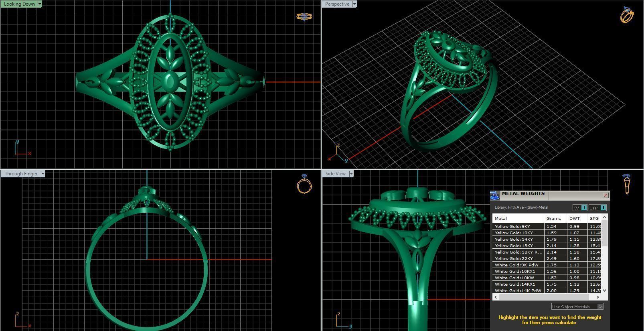The width and height of the screenshot is (644, 331).
Task: Sort by the DWT column header
Action: (x=577, y=218)
